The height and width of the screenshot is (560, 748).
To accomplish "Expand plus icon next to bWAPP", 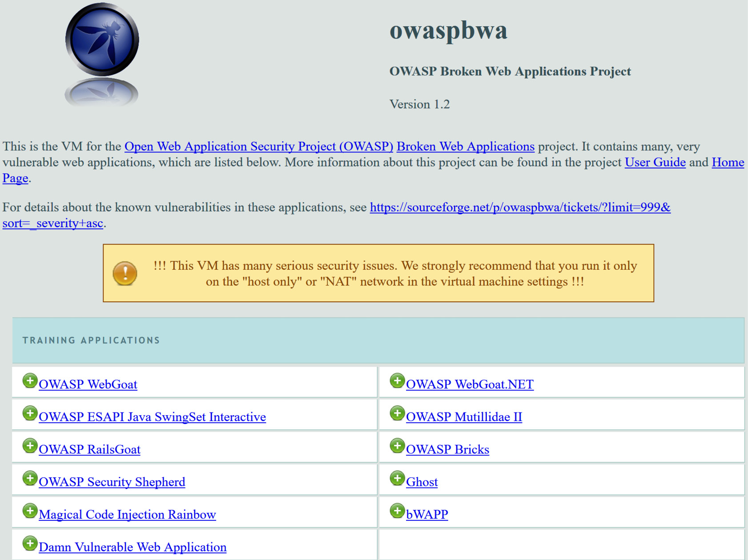I will [397, 511].
